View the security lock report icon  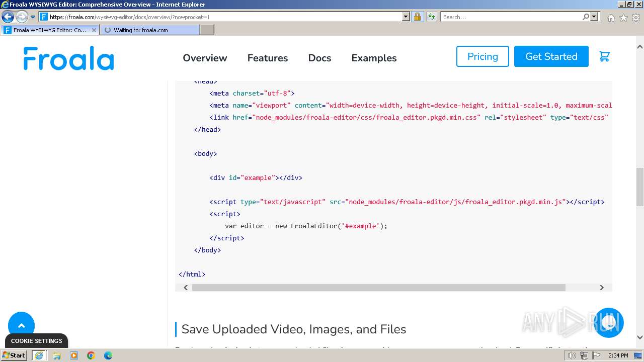pos(417,17)
